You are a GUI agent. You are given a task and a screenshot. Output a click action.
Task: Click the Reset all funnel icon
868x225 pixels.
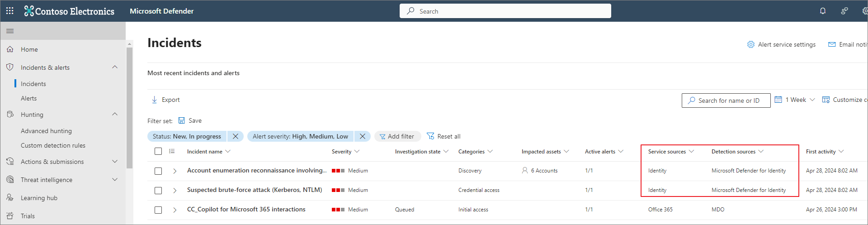(430, 136)
